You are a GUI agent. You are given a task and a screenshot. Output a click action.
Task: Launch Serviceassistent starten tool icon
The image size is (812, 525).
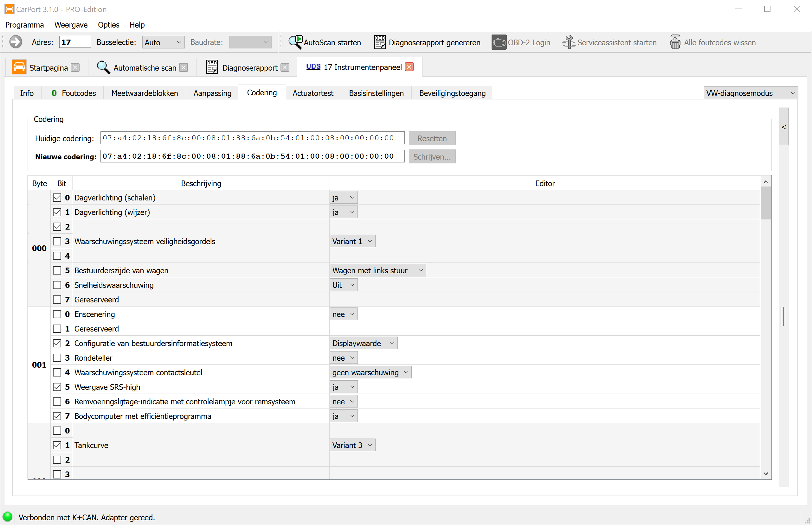click(x=568, y=42)
